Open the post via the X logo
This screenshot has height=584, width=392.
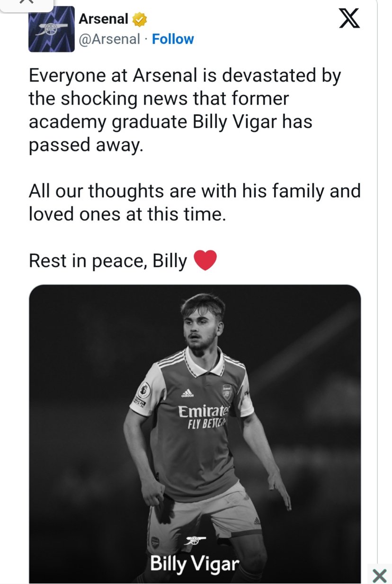click(x=350, y=19)
